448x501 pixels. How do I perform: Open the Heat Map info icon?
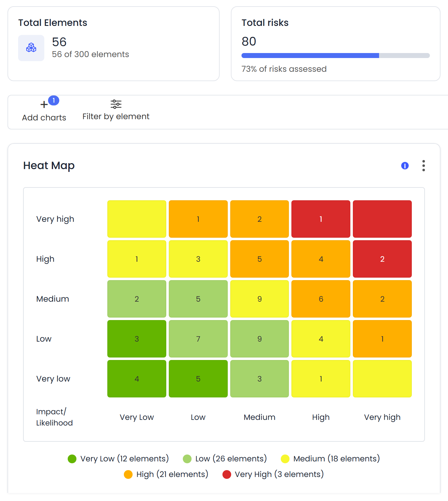coord(405,166)
